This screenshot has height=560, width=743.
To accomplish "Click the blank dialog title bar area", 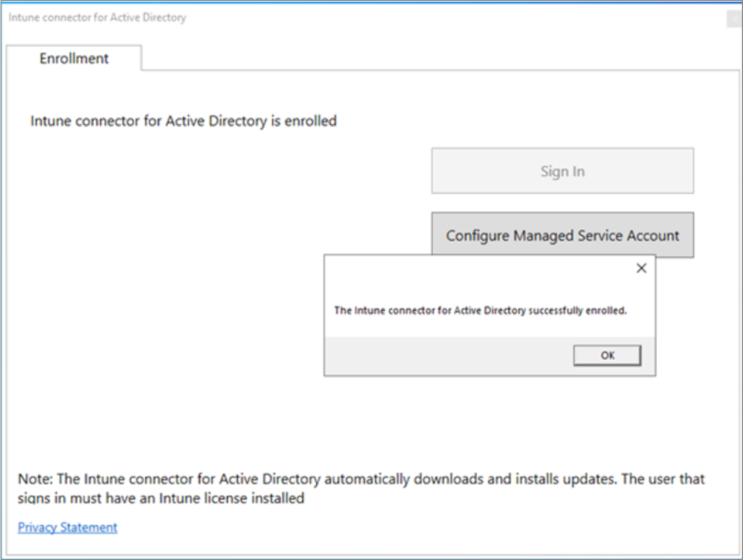I will (478, 268).
